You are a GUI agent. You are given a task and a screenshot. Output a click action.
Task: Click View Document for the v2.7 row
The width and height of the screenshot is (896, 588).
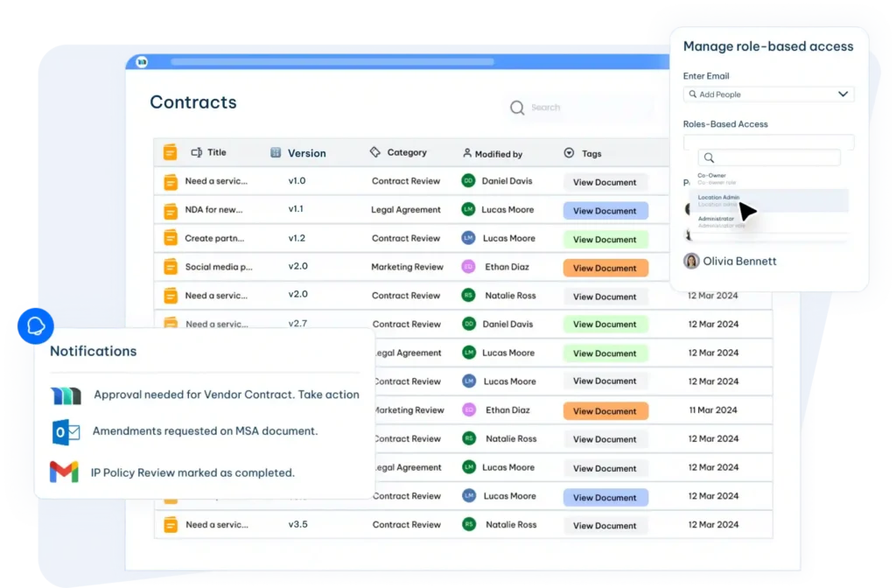point(605,324)
